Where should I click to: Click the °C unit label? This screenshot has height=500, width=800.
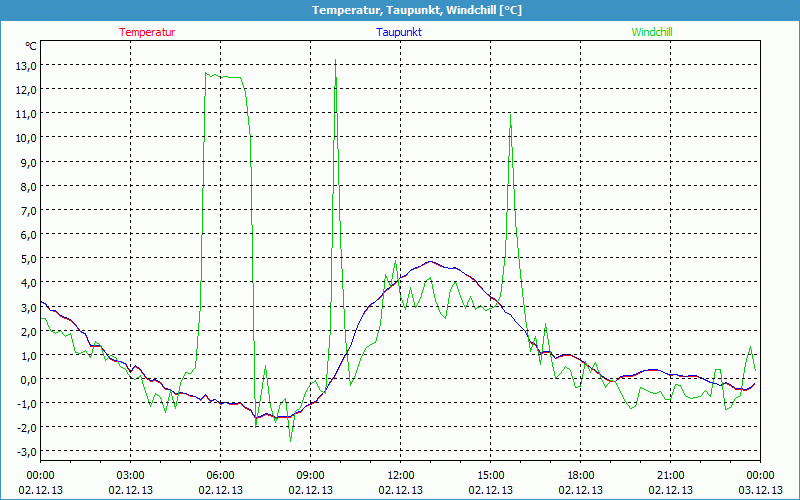31,46
